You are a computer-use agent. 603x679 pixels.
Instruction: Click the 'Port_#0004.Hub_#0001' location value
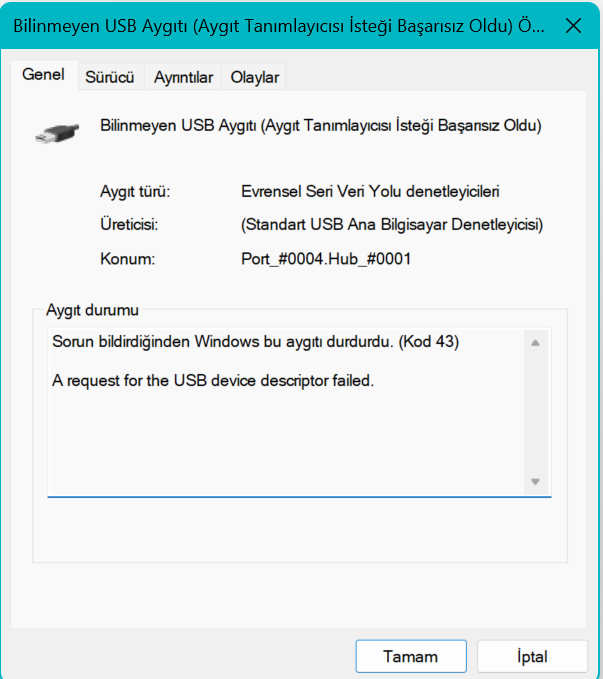[326, 259]
